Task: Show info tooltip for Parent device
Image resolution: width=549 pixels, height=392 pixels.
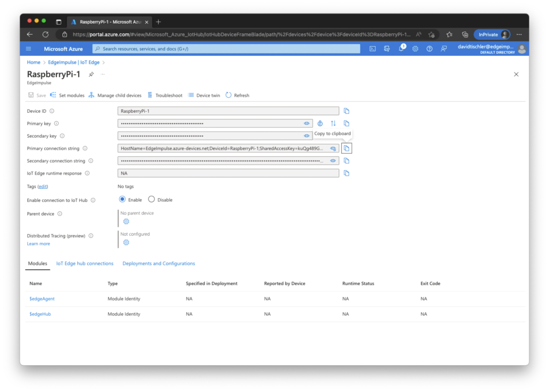Action: 60,214
